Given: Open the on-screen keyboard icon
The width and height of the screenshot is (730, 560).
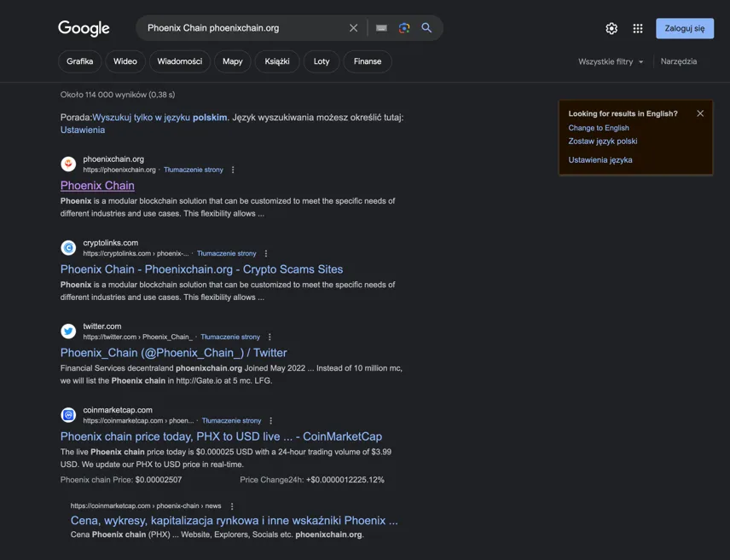Looking at the screenshot, I should (x=381, y=28).
